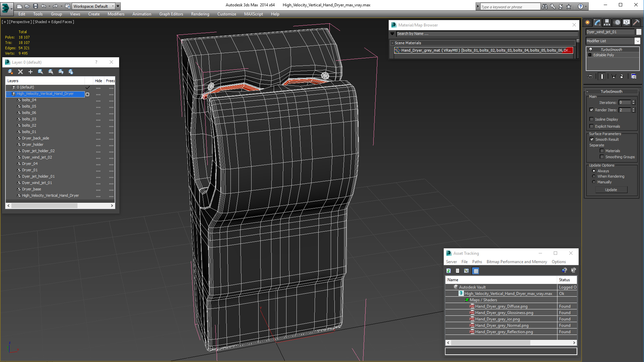Enable Separate by Smoothing Groups checkbox
Screen dimensions: 644x362
pos(602,157)
